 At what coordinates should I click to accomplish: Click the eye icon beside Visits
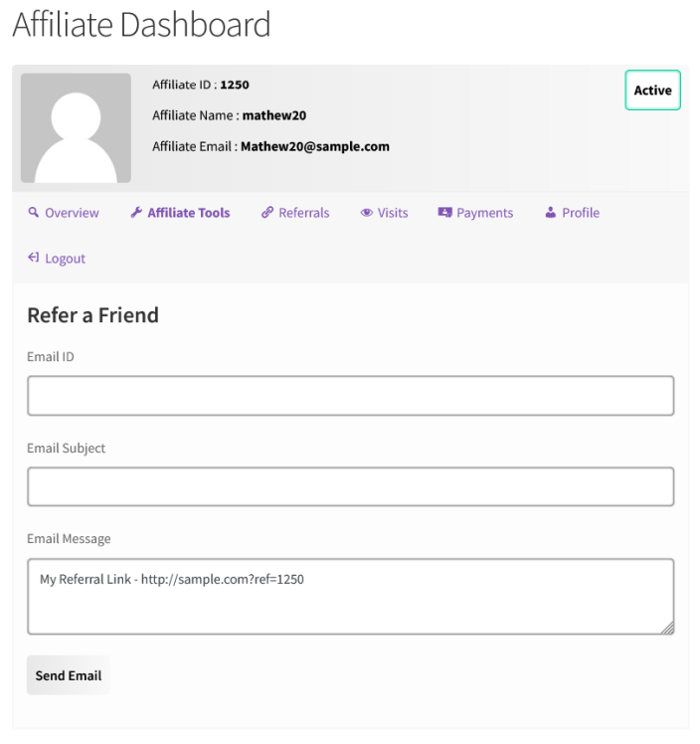point(367,213)
